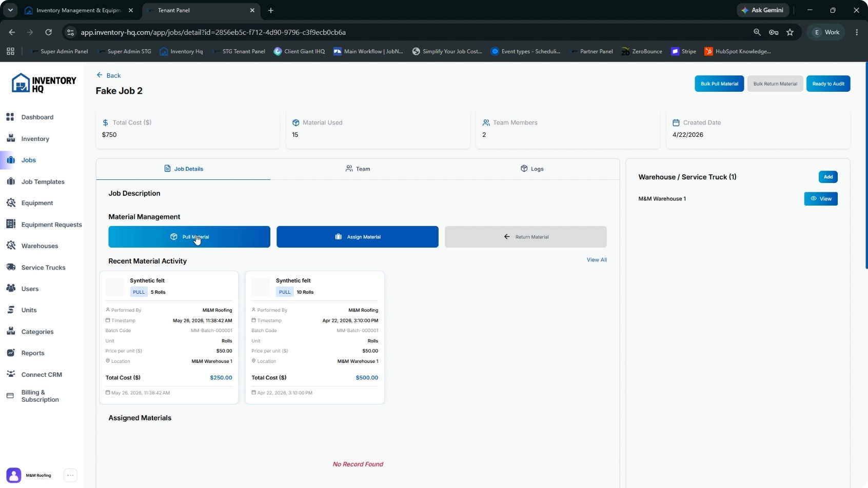Select the Tenant Panel browser tab
Viewport: 868px width, 488px height.
click(200, 10)
